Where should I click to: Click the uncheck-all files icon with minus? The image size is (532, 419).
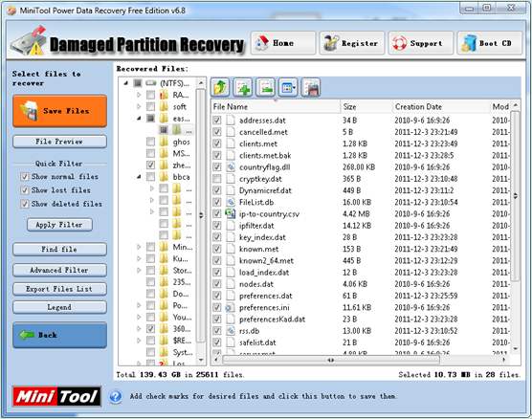265,88
